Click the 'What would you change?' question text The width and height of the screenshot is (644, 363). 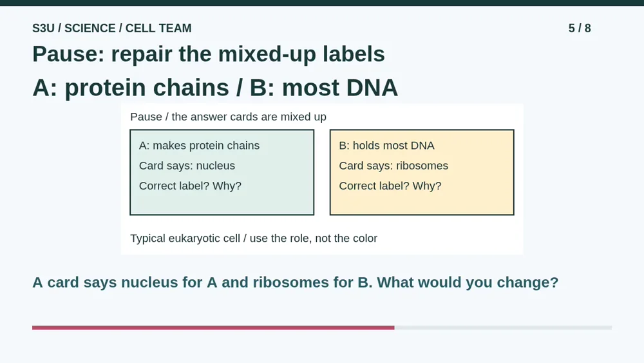pos(468,282)
